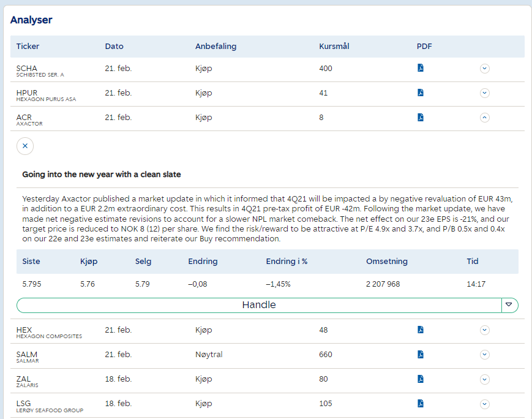Expand the SCHA row details
This screenshot has height=419, width=532.
point(484,69)
